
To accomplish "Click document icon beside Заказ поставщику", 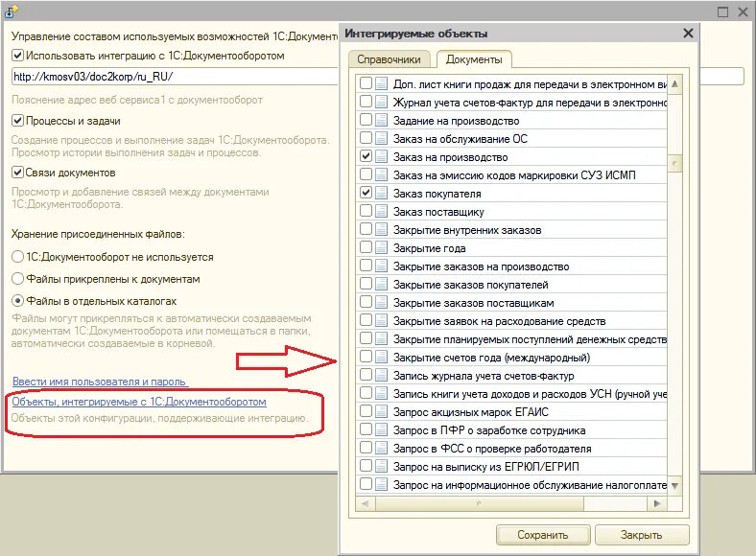I will (382, 212).
